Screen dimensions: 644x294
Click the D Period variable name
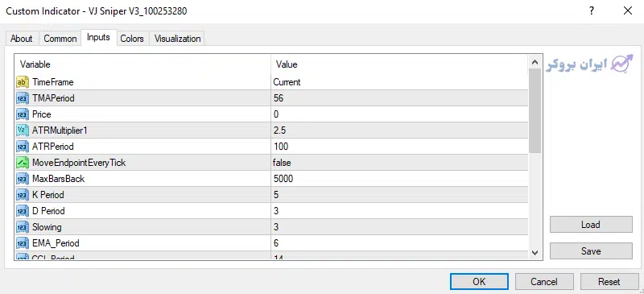click(x=48, y=211)
